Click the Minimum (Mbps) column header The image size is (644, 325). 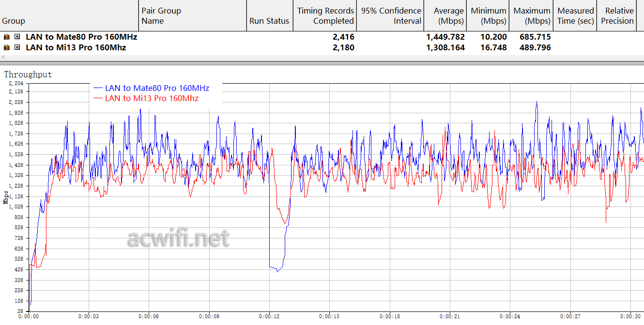coord(489,16)
